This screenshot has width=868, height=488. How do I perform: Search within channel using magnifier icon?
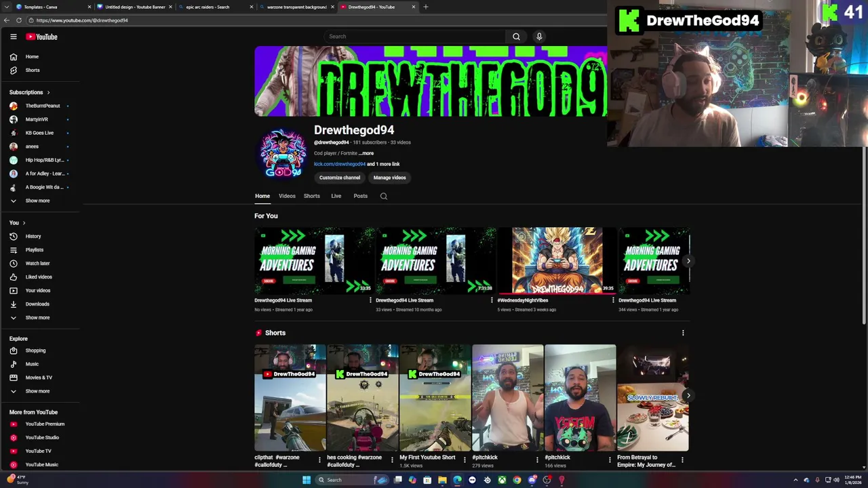pos(384,197)
